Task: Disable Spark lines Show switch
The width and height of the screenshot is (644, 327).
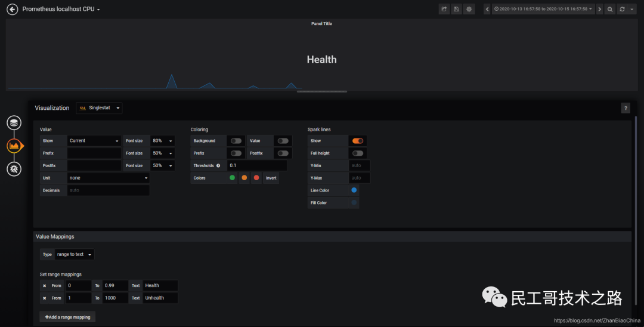Action: pyautogui.click(x=358, y=141)
